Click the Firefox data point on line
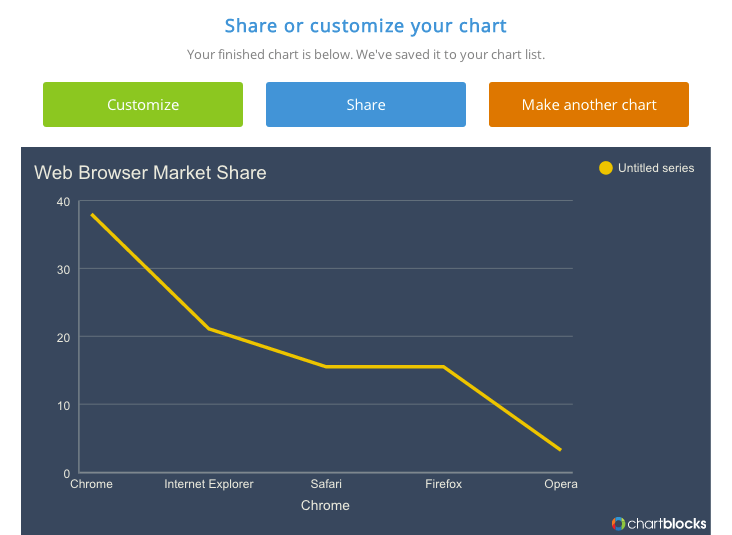This screenshot has height=535, width=732. (443, 367)
